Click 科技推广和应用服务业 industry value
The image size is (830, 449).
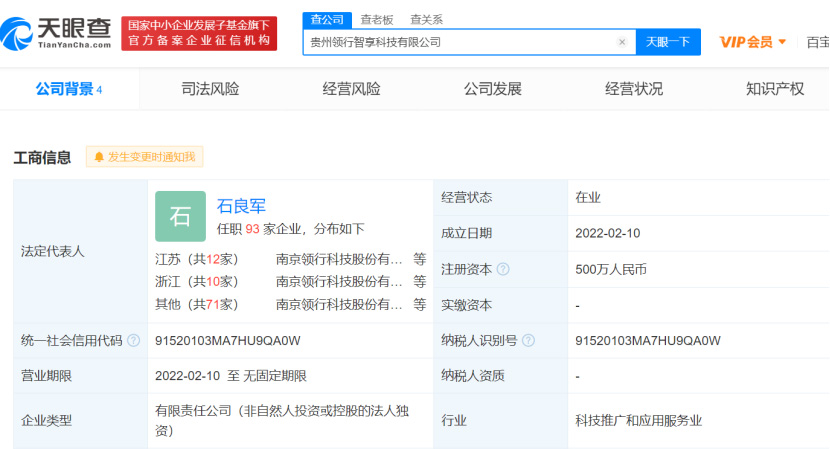(638, 420)
